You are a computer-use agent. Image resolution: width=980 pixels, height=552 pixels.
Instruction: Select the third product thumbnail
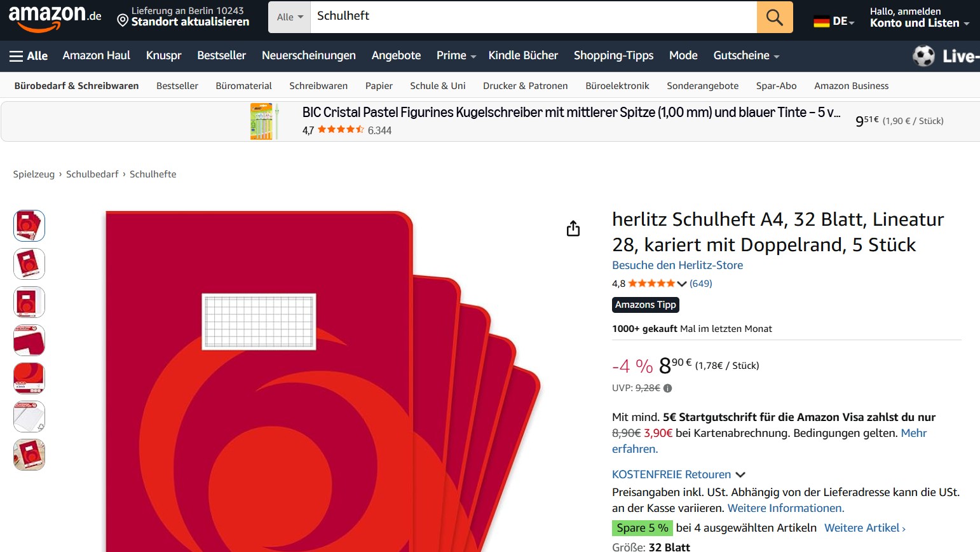29,302
